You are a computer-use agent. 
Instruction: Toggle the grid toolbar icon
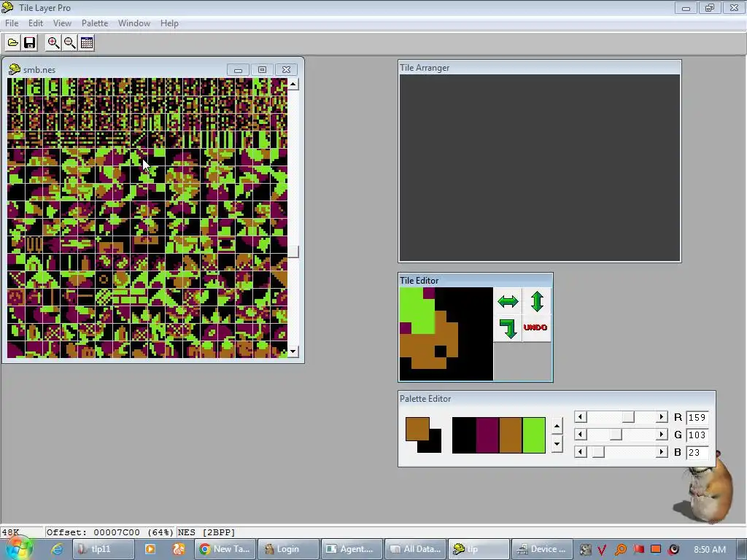click(x=87, y=43)
